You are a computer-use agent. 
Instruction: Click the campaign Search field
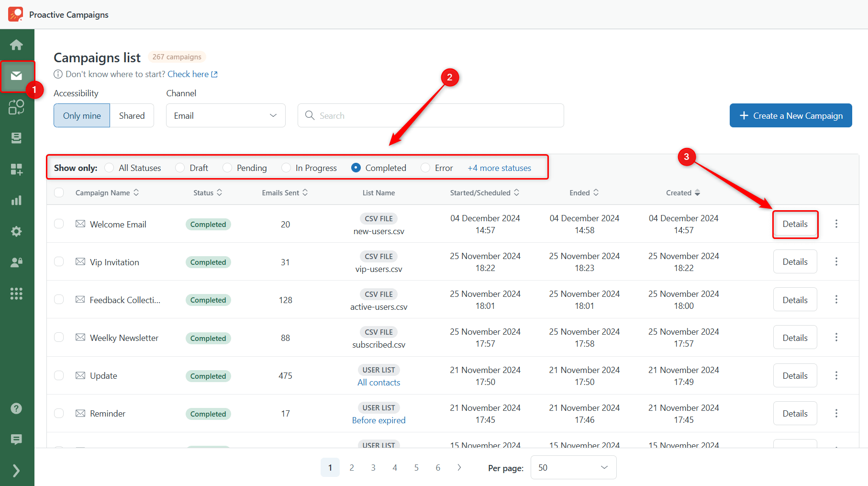tap(431, 115)
